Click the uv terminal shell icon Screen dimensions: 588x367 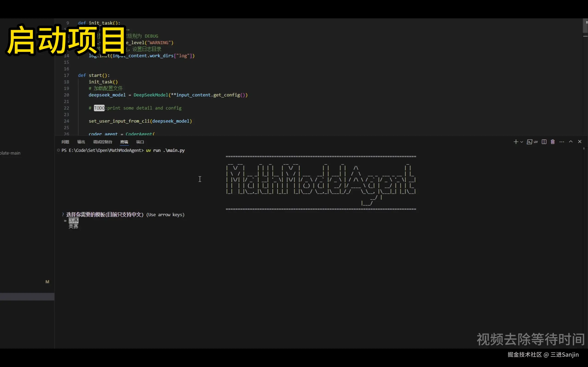529,142
